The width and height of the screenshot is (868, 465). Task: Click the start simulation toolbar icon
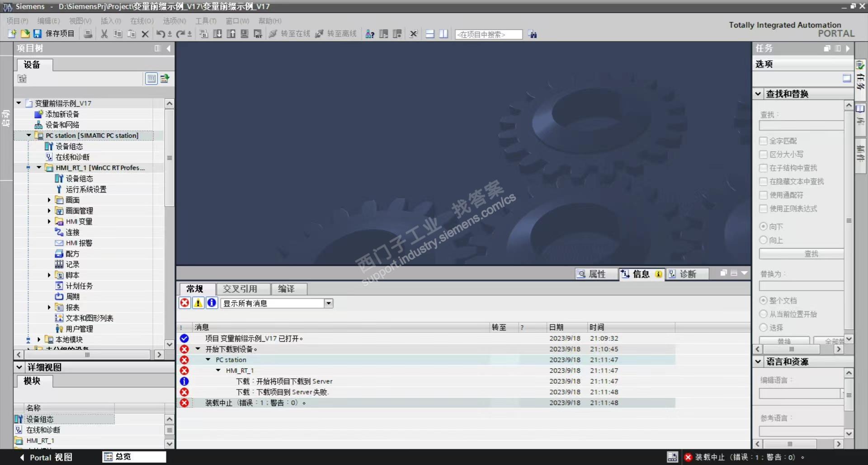(245, 34)
